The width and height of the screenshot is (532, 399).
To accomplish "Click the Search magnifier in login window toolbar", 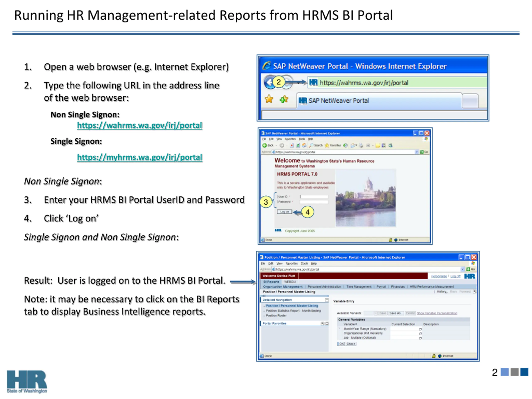I will point(316,145).
